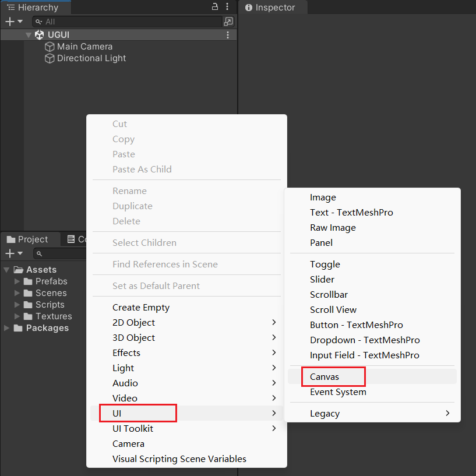Open the Audio submenu
The width and height of the screenshot is (476, 476).
click(x=186, y=383)
